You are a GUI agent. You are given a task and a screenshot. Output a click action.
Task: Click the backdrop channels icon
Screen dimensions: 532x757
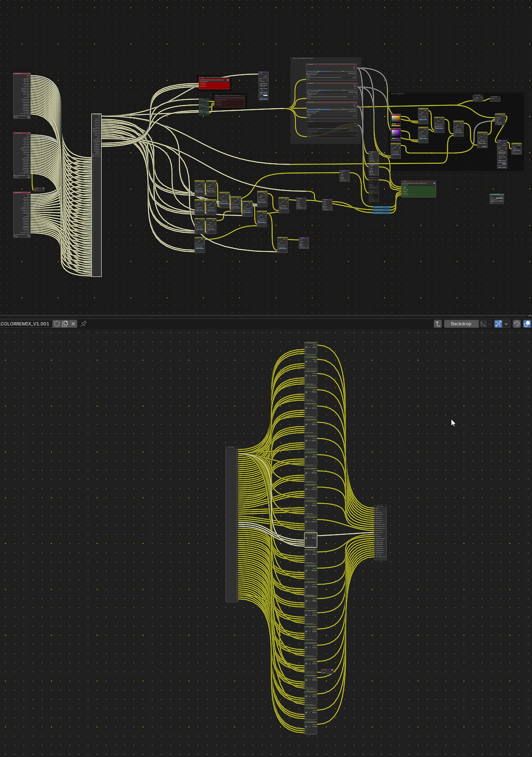click(x=483, y=324)
